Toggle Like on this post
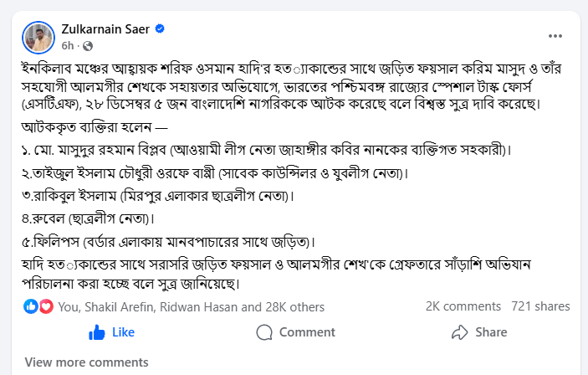The image size is (588, 375). click(x=111, y=332)
